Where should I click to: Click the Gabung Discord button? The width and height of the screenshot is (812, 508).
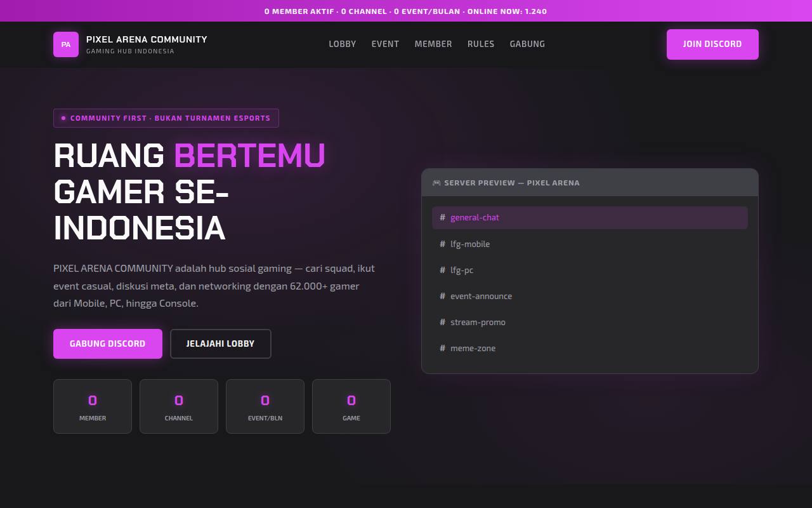pos(108,344)
